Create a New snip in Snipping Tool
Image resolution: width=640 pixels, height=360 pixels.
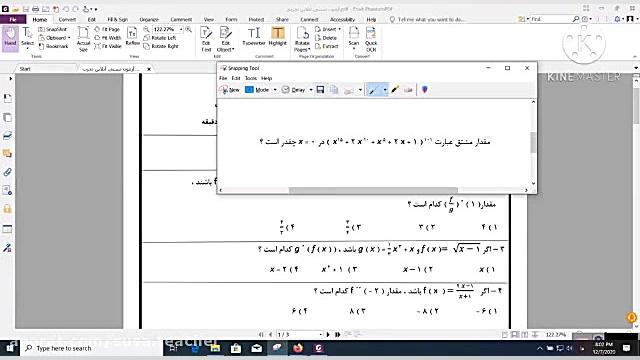click(230, 90)
